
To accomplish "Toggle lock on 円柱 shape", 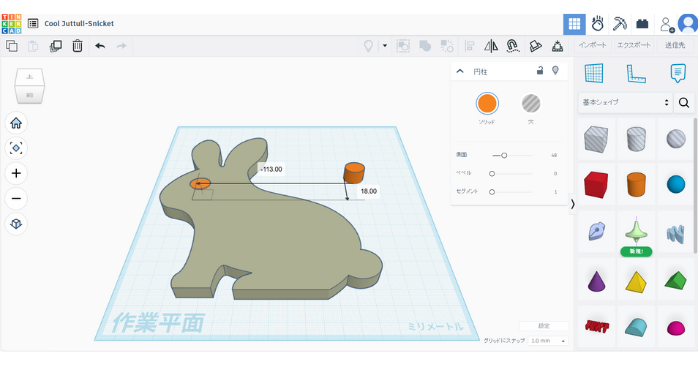I will click(x=540, y=70).
